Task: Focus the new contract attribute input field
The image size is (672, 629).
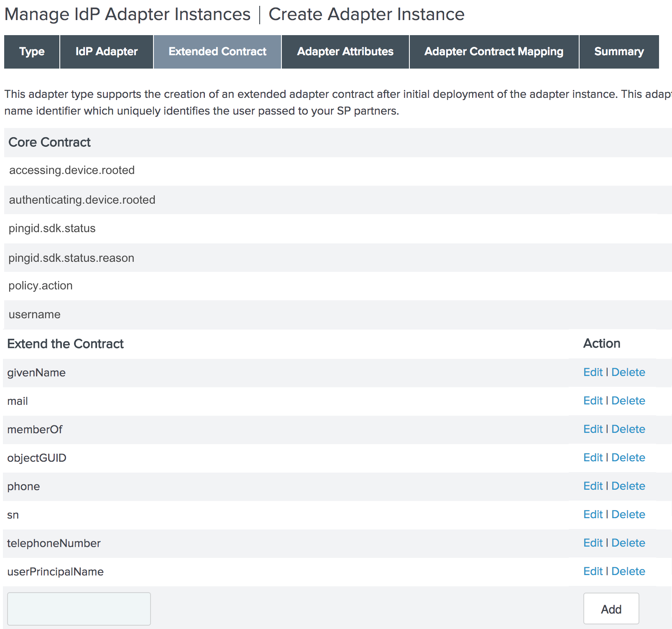Action: point(79,609)
